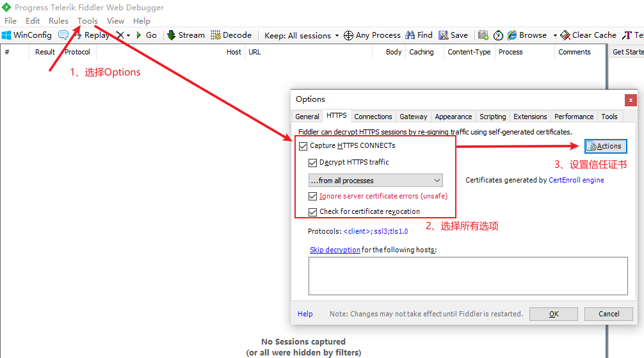Switch to the General tab
644x358 pixels.
(x=307, y=117)
